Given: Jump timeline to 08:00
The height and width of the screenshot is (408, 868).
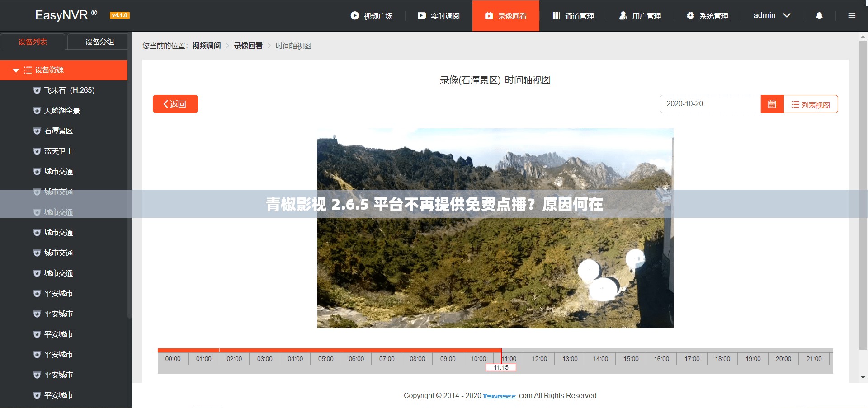Looking at the screenshot, I should (x=417, y=359).
